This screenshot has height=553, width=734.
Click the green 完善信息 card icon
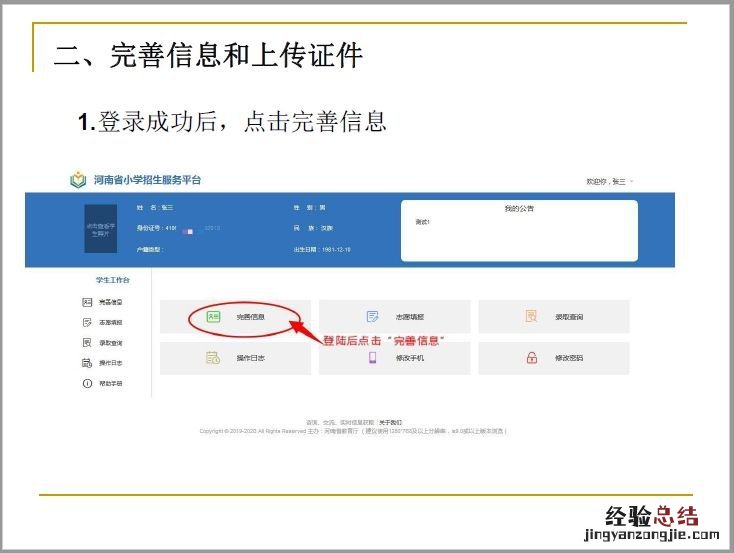pos(213,317)
